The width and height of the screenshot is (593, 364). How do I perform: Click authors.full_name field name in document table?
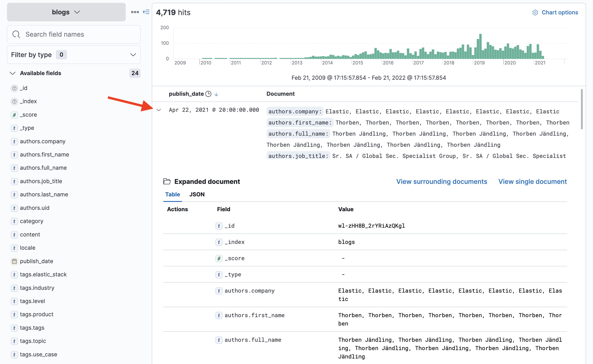(x=253, y=340)
